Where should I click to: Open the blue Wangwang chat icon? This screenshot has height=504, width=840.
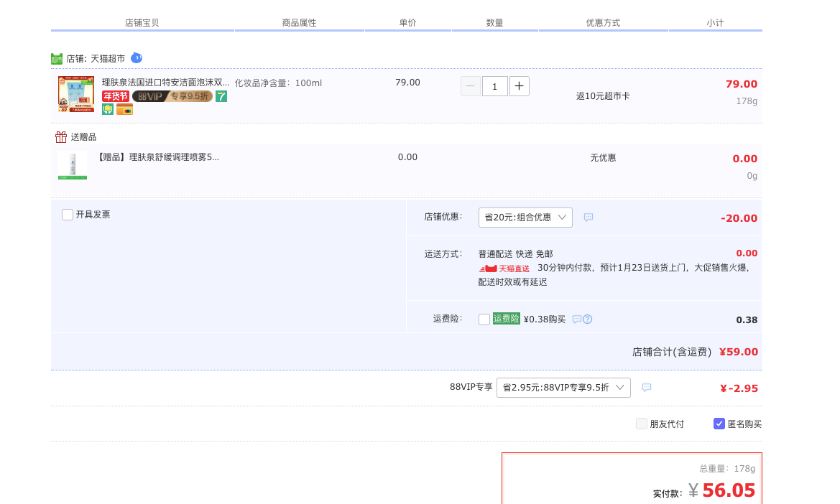(137, 57)
